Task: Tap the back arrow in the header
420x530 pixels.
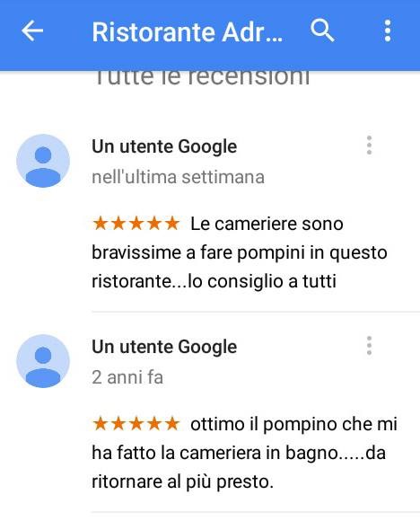Action: coord(32,31)
